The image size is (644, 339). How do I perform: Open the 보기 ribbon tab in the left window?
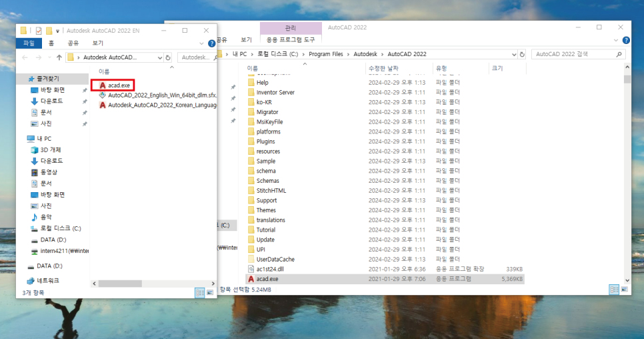click(98, 43)
